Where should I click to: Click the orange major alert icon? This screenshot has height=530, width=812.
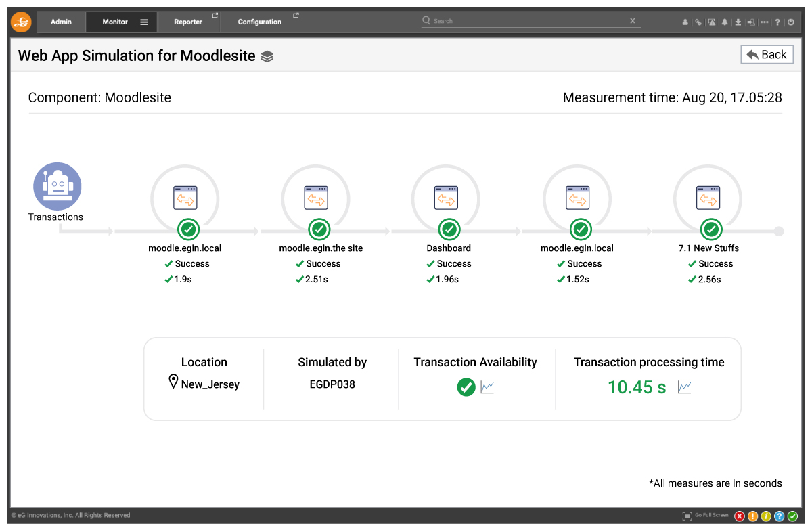click(x=752, y=516)
